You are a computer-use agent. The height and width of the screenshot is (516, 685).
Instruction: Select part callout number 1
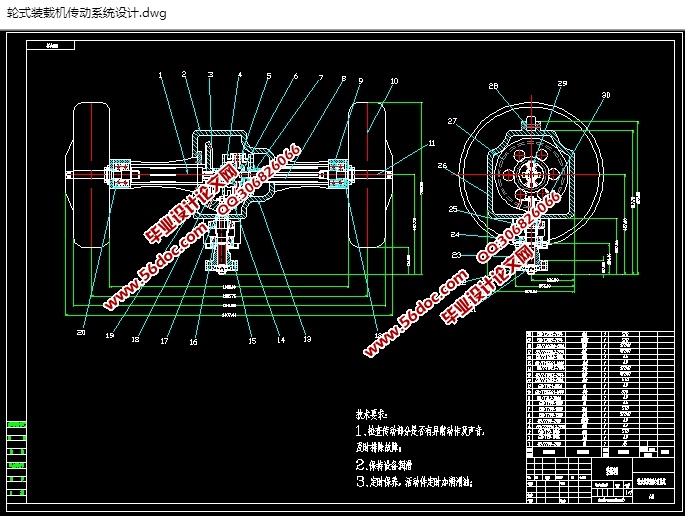[160, 75]
